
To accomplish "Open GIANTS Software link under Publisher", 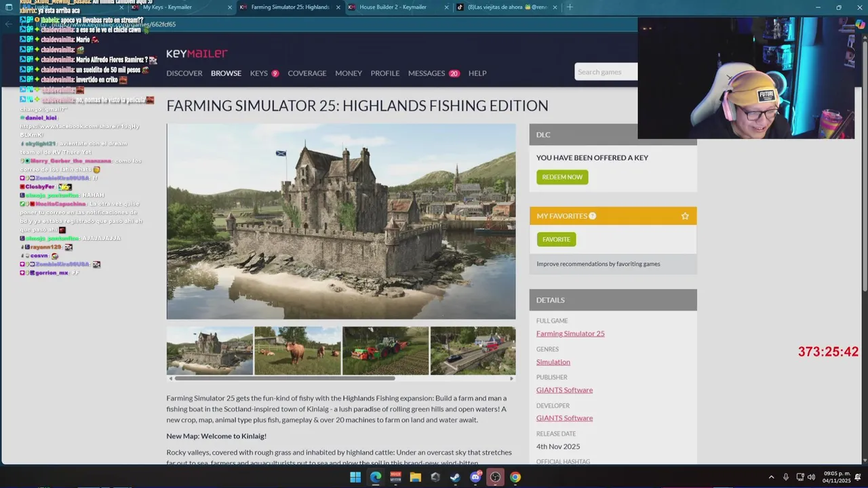I will 564,390.
